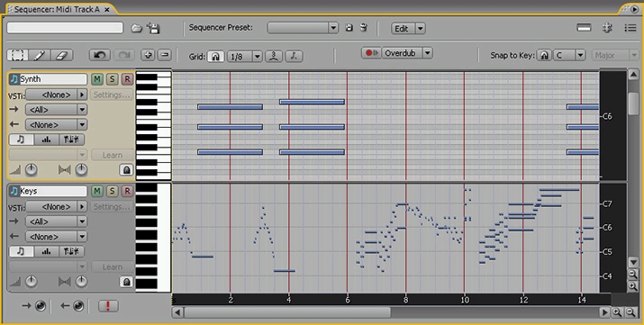The width and height of the screenshot is (644, 325).
Task: Open the Overdub record mode dropdown
Action: [x=427, y=53]
